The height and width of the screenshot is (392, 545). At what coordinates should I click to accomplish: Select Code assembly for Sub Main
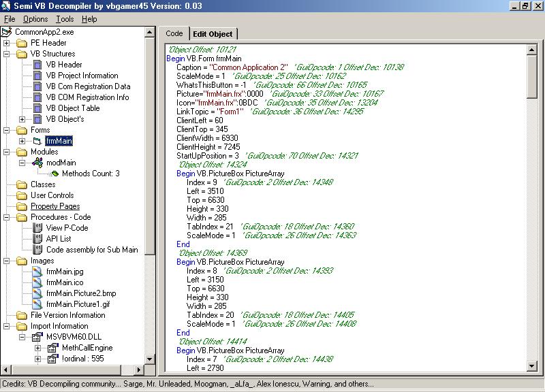coord(92,250)
